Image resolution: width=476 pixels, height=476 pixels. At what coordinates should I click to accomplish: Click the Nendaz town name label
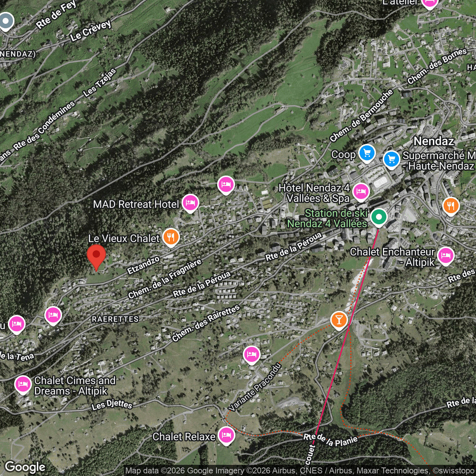click(x=434, y=141)
